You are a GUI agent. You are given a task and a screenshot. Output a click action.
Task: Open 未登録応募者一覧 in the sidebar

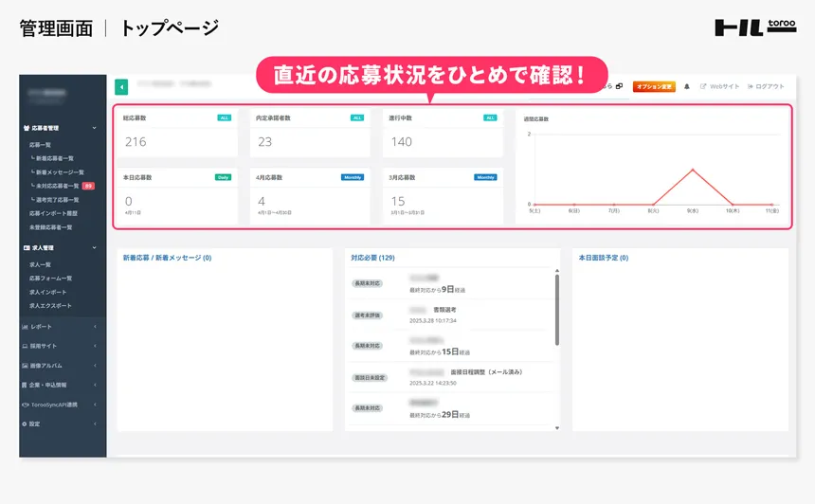click(51, 227)
